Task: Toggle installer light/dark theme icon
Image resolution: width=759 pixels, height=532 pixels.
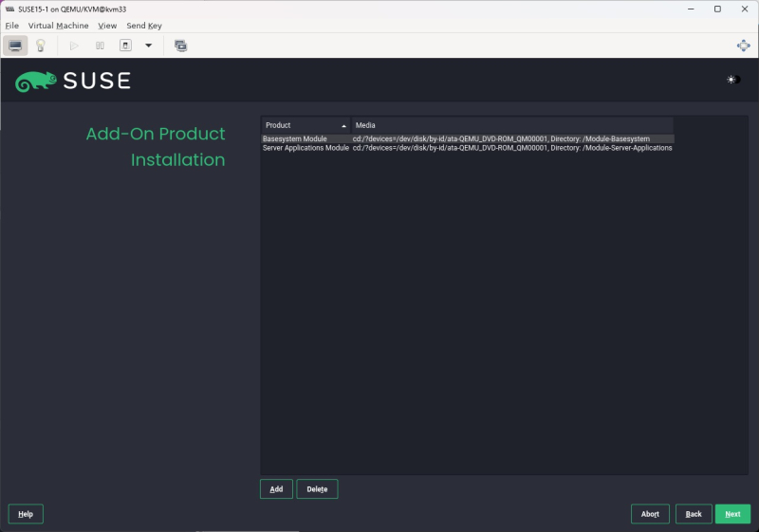Action: pos(733,80)
